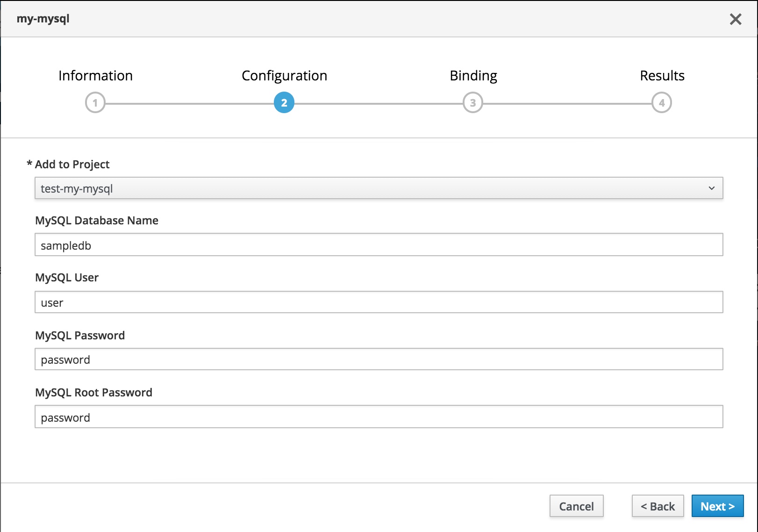Cancel the provisioning wizard
The image size is (758, 532).
click(577, 506)
